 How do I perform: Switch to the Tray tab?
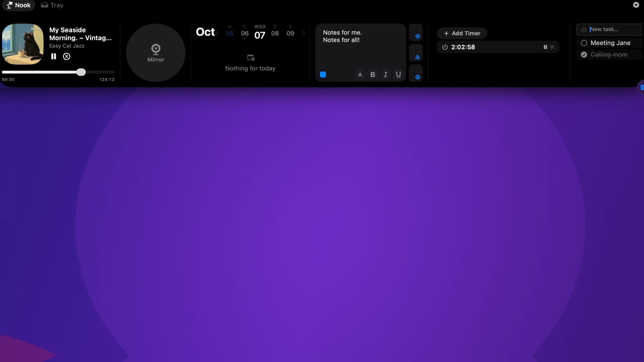(x=52, y=5)
